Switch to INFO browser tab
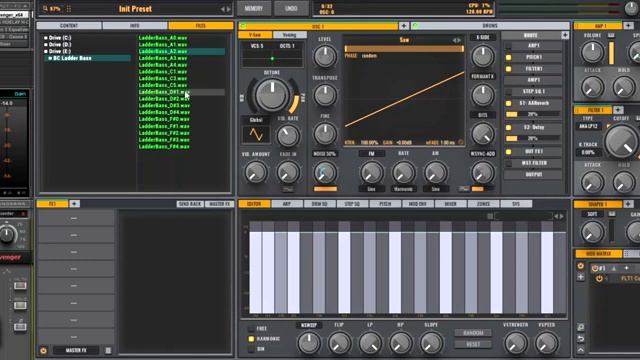 coord(135,26)
